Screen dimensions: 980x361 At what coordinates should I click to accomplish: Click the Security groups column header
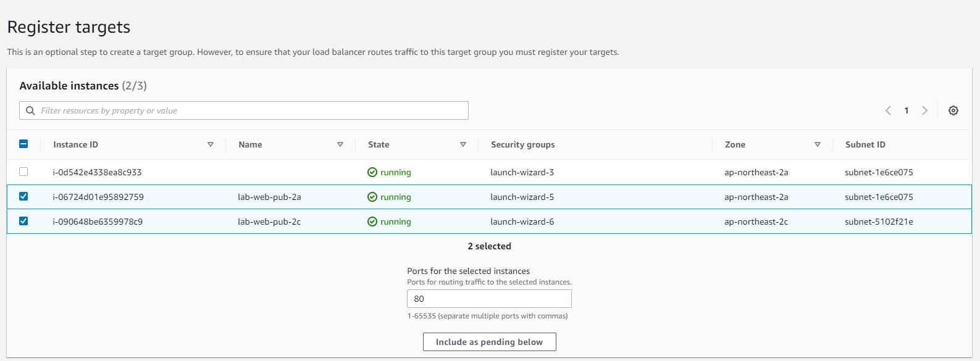click(x=522, y=144)
